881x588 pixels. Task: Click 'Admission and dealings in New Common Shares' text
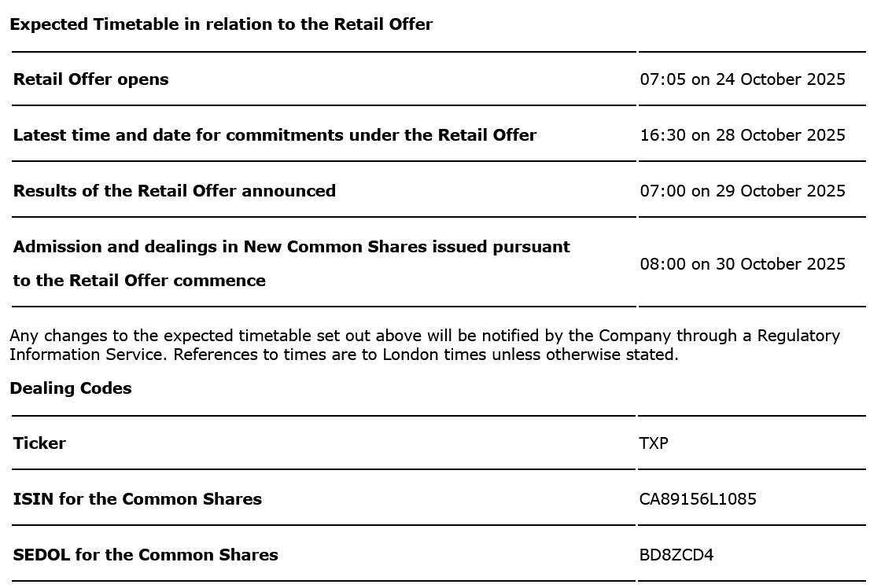pyautogui.click(x=292, y=247)
